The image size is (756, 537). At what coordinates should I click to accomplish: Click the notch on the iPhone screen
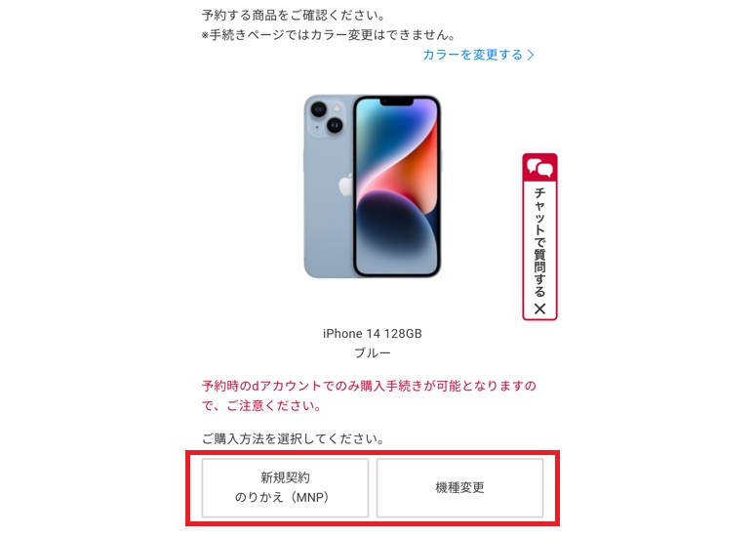tap(397, 102)
